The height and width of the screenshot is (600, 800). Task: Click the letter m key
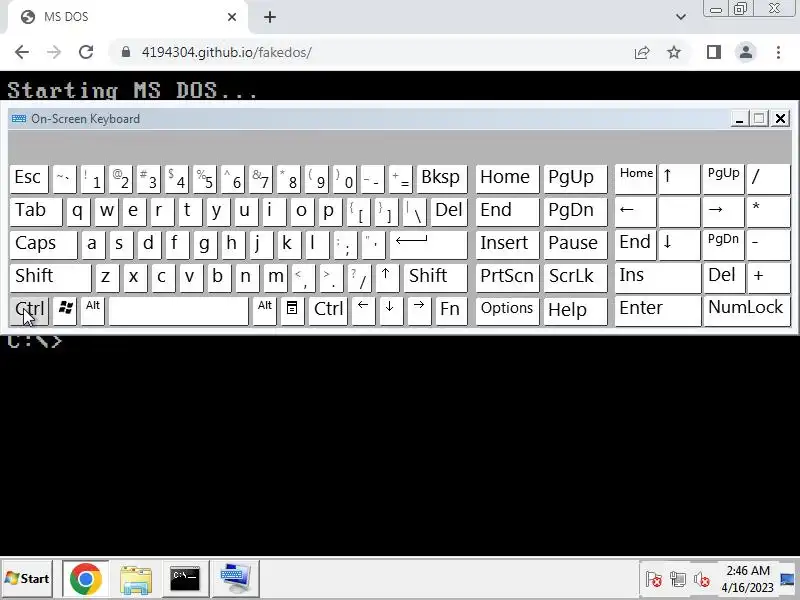tap(276, 278)
